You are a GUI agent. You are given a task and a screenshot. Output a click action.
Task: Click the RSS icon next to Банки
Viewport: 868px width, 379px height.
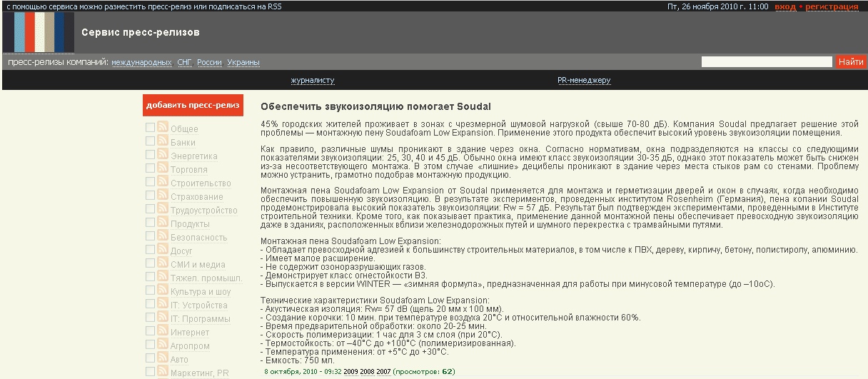pos(163,141)
